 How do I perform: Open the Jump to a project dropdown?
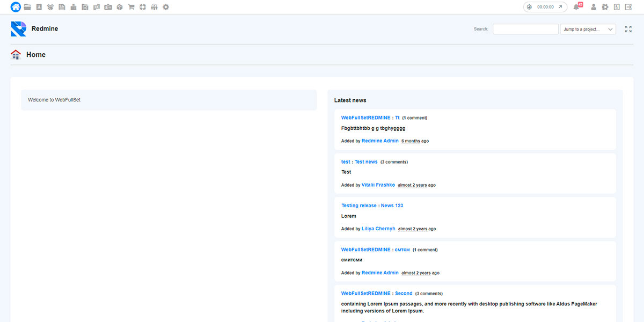588,28
